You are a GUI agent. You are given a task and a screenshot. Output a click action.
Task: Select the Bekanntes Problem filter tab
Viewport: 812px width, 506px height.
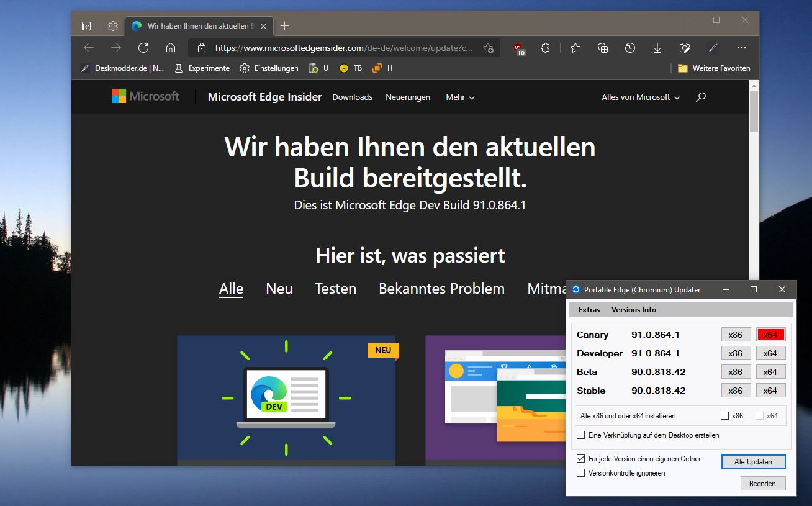coord(441,289)
